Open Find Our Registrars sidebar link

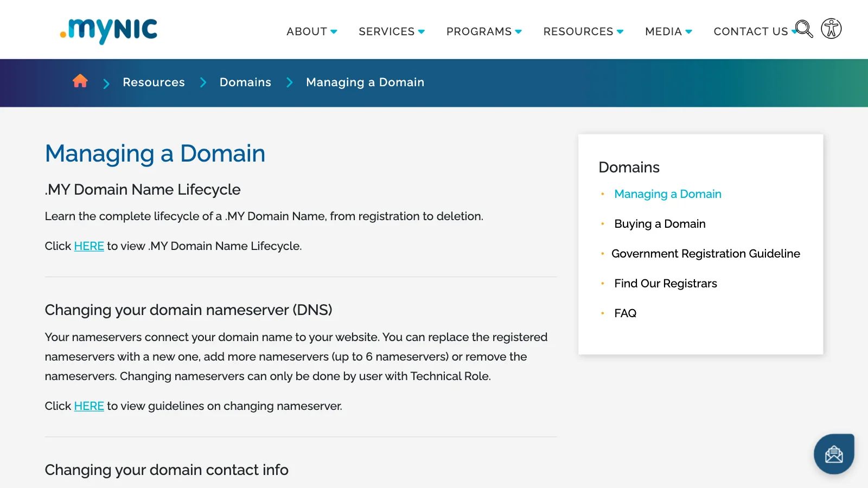pos(666,284)
